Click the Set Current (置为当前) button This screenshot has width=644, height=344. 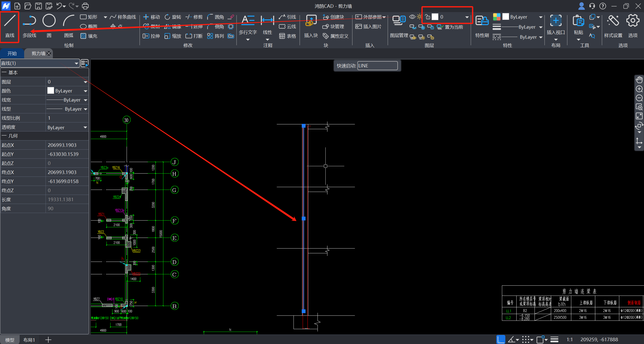click(450, 27)
